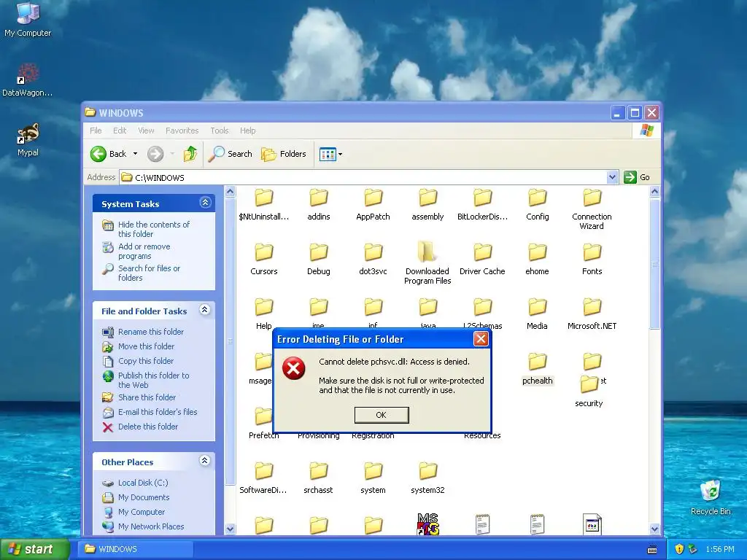Viewport: 747px width, 560px height.
Task: Select the Fonts folder
Action: [592, 260]
